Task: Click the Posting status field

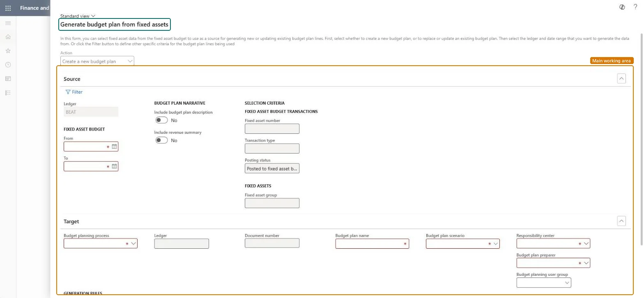Action: click(272, 168)
